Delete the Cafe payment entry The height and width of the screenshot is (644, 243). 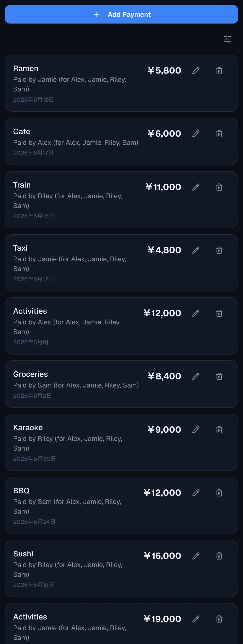(219, 134)
